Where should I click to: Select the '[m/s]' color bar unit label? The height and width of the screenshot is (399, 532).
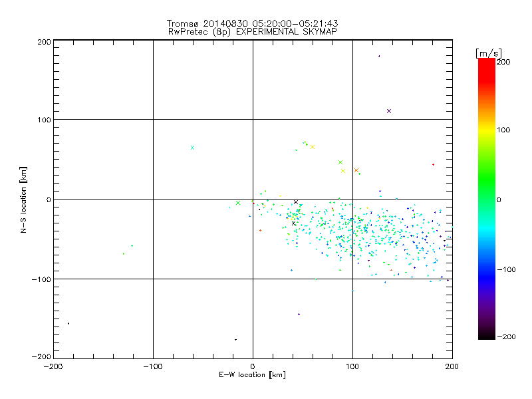(x=488, y=53)
